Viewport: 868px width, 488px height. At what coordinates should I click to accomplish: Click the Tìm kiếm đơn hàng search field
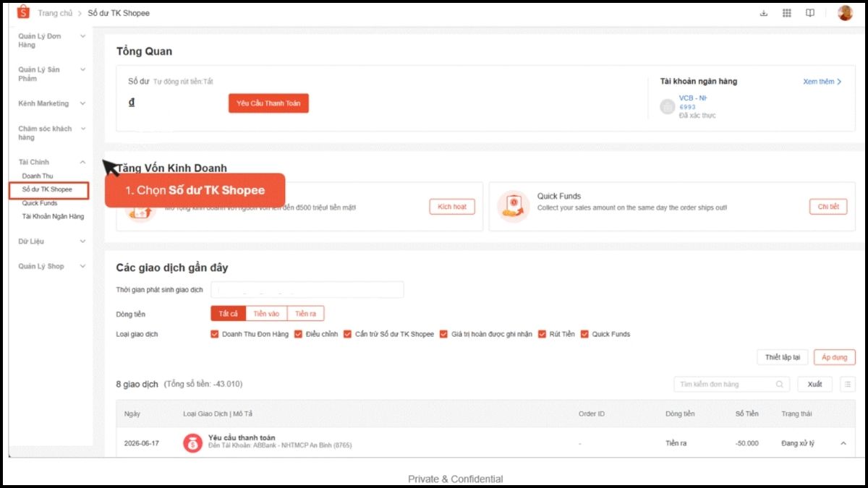[731, 385]
